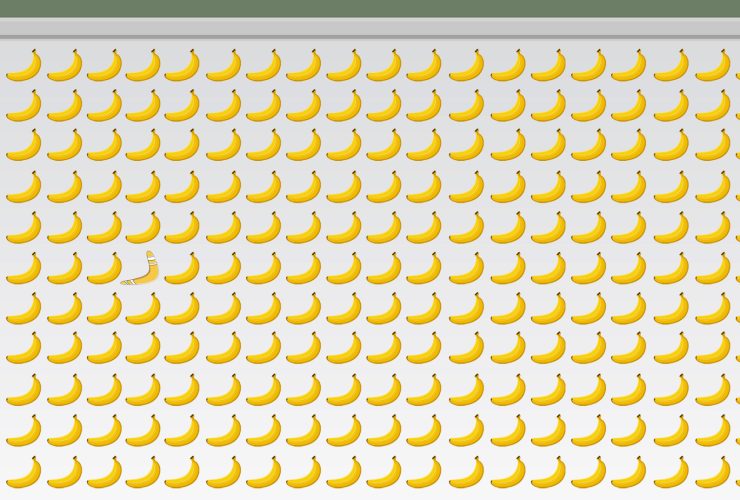The height and width of the screenshot is (500, 740).
Task: Click the odd boomerang among the bananas
Action: [141, 268]
